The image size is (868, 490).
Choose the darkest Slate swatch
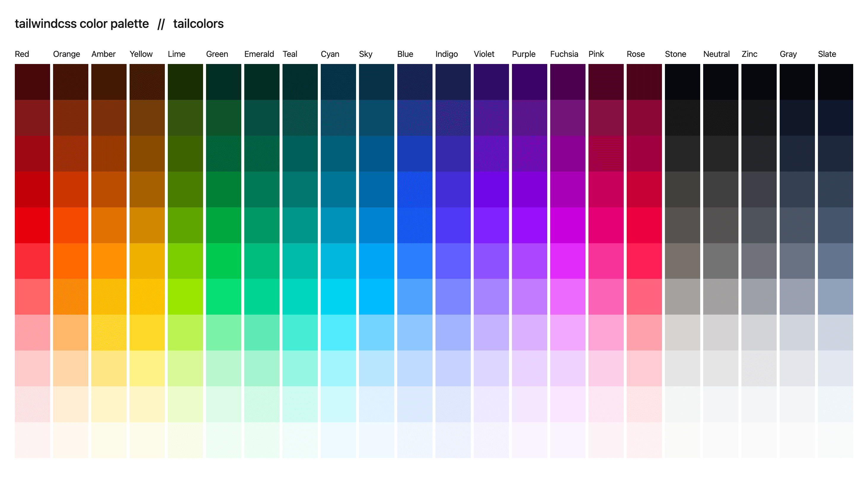point(836,82)
